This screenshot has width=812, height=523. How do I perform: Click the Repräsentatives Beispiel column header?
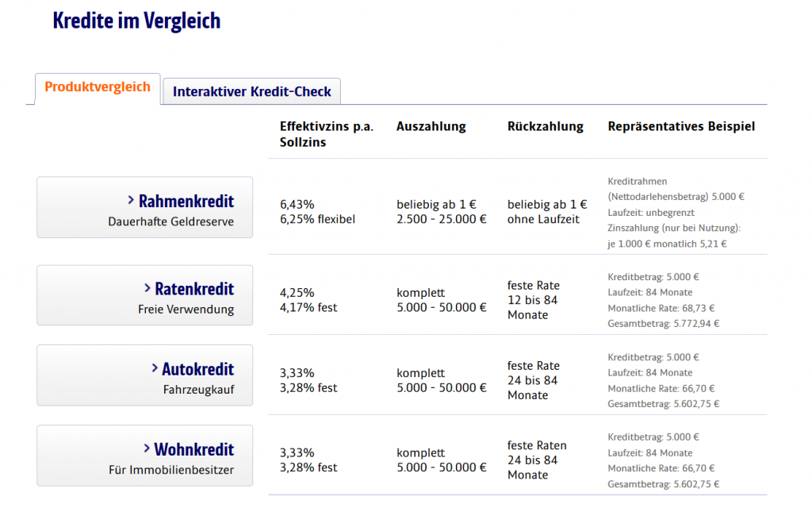coord(681,126)
